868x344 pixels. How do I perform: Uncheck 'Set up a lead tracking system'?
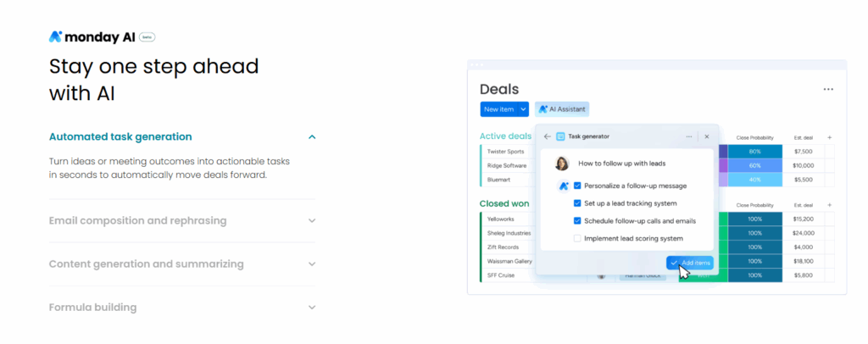pyautogui.click(x=577, y=203)
